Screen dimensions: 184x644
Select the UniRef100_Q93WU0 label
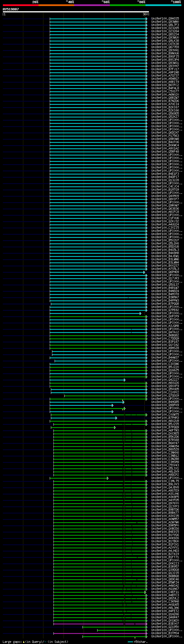point(165,37)
